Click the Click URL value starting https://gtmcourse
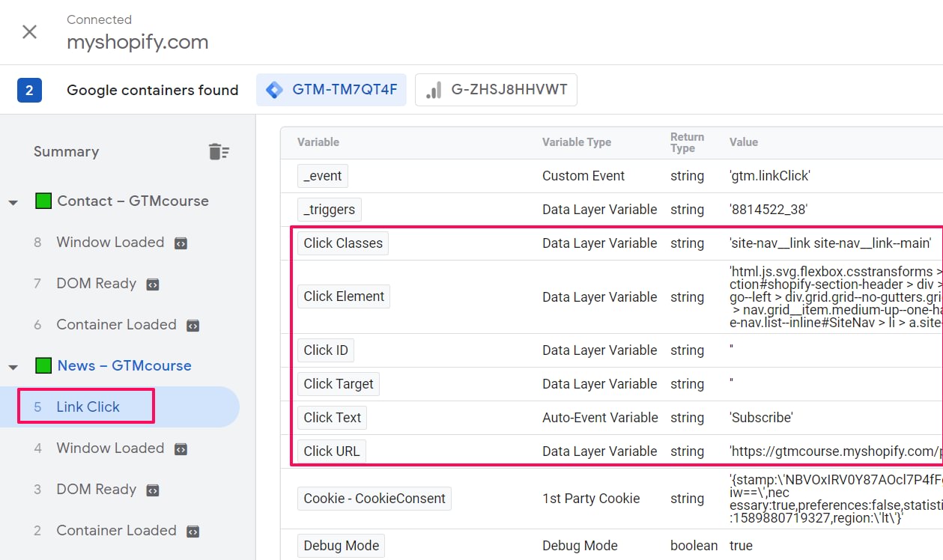Screen dimensions: 943x560 [836, 451]
